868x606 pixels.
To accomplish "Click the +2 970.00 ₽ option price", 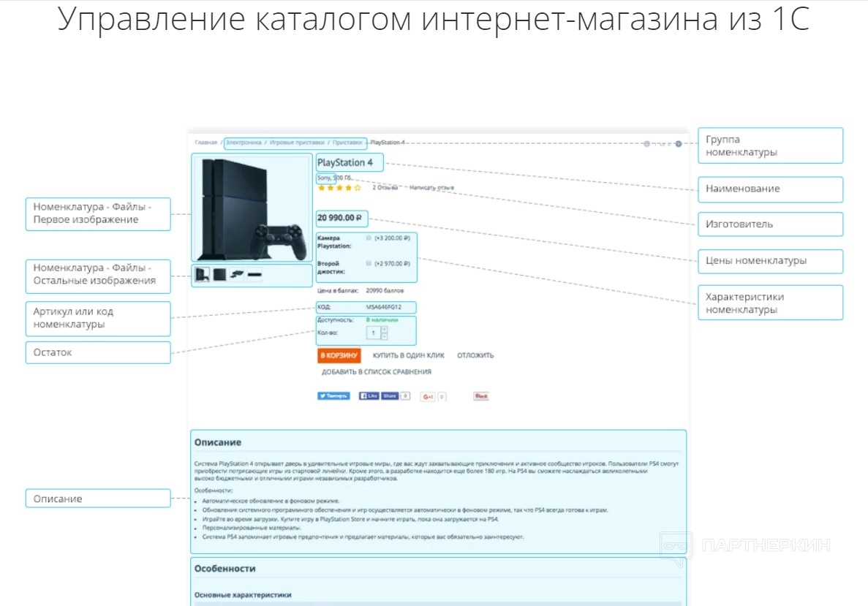I will 393,263.
